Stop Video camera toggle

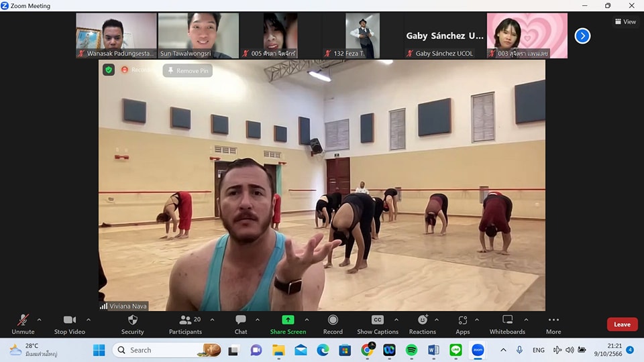pos(69,321)
